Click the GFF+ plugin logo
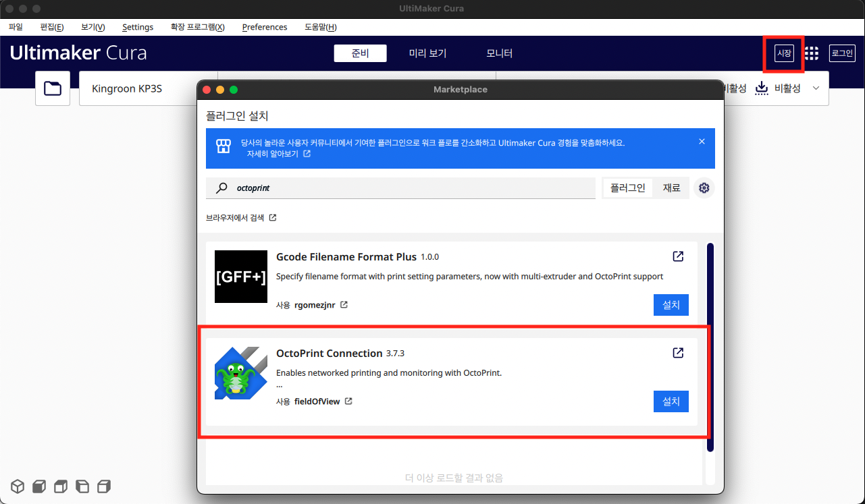The height and width of the screenshot is (504, 865). 241,277
